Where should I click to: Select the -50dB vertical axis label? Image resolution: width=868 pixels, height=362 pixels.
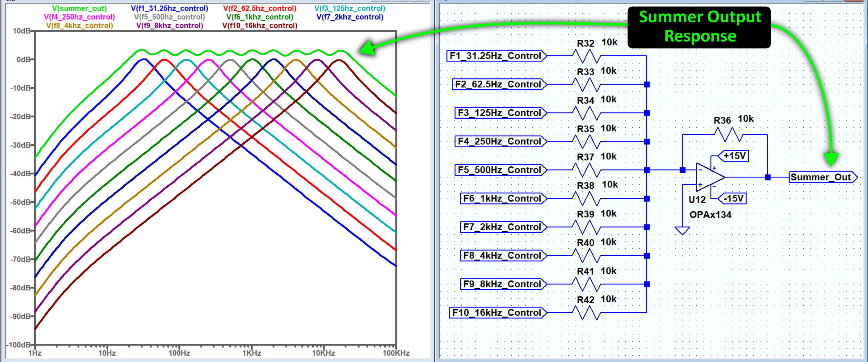pos(21,202)
